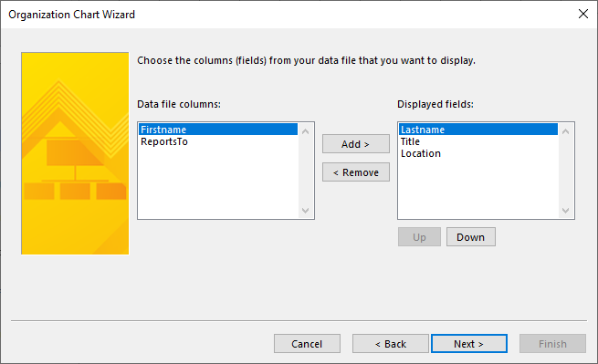
Task: Click up arrow of Data file columns scrollbar
Action: point(306,131)
